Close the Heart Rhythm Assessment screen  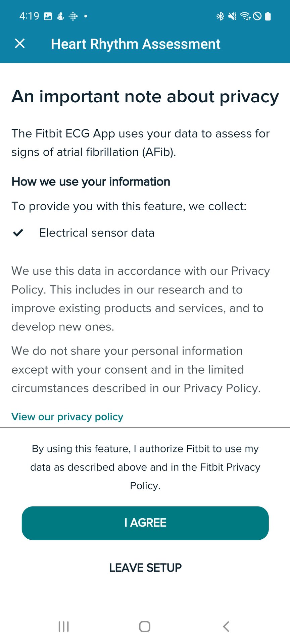(19, 43)
